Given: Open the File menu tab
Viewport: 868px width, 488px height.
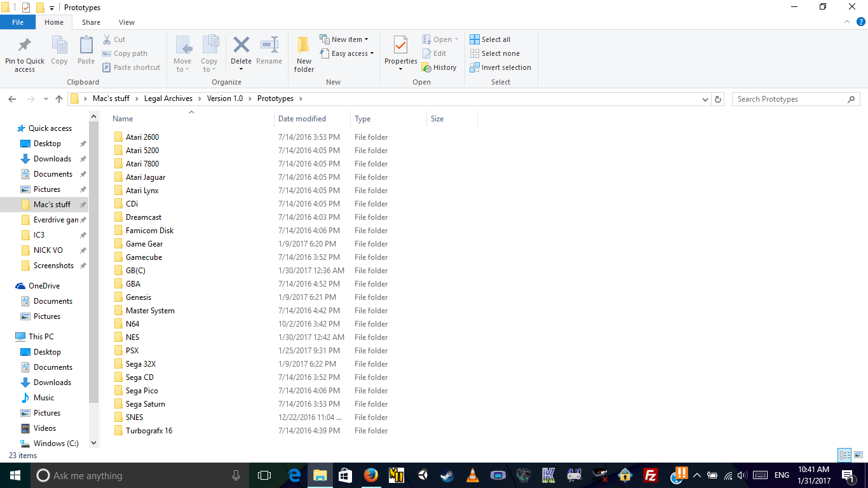Looking at the screenshot, I should point(18,22).
